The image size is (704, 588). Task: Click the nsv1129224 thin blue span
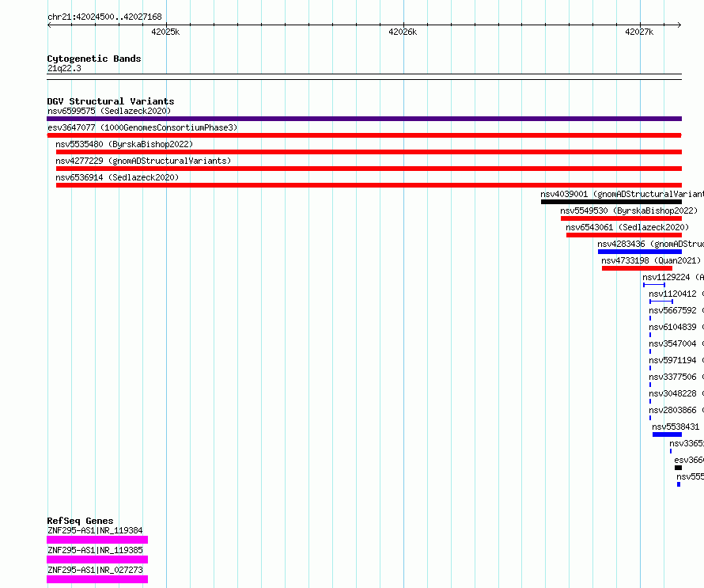654,285
